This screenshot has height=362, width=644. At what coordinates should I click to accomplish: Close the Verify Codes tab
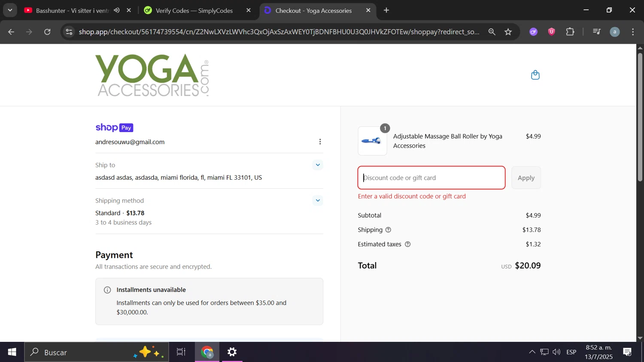[x=249, y=10]
